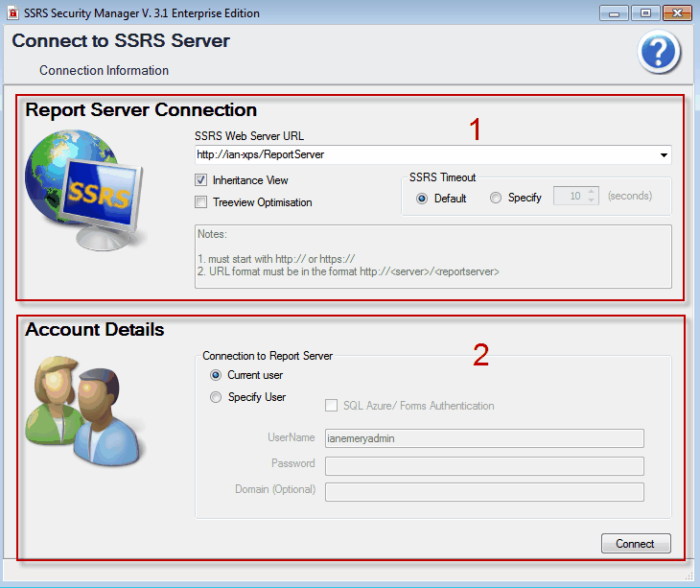
Task: Click the SSRS globe monitor image
Action: click(84, 190)
